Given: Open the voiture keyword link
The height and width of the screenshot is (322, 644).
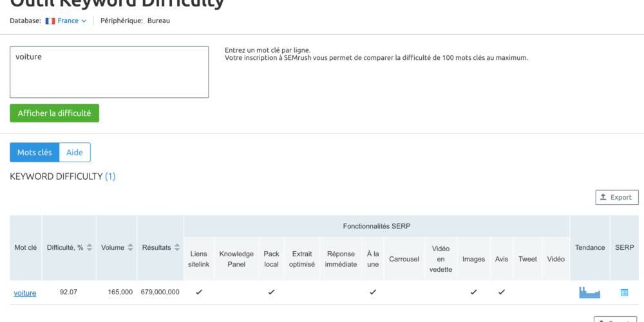Looking at the screenshot, I should pyautogui.click(x=25, y=293).
